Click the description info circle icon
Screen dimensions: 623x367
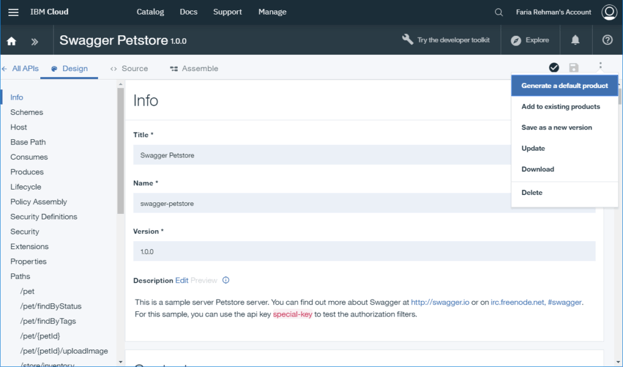tap(226, 280)
